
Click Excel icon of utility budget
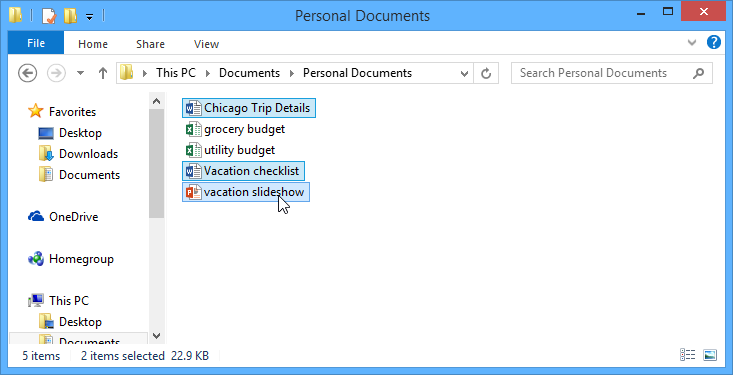point(194,150)
